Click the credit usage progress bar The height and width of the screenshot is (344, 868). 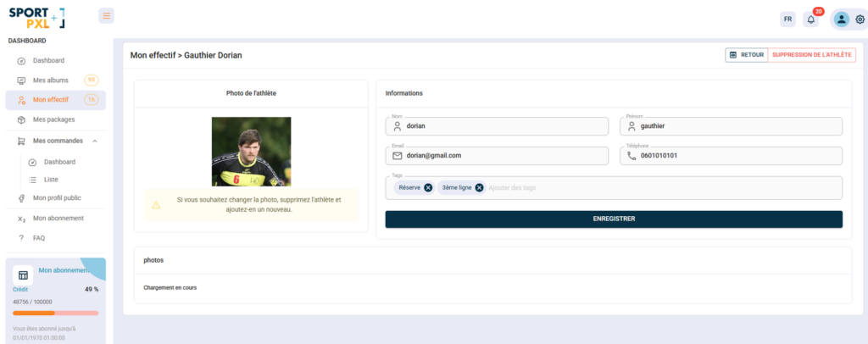(x=55, y=313)
